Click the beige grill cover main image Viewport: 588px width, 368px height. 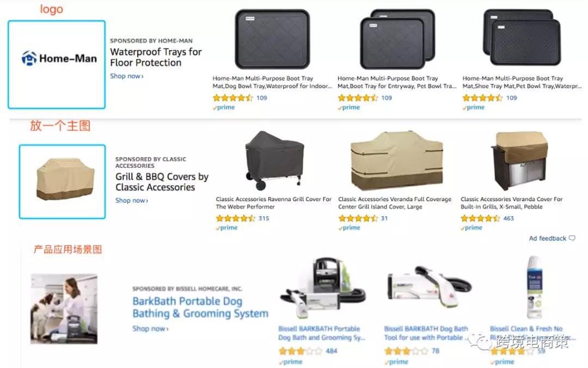pos(64,179)
